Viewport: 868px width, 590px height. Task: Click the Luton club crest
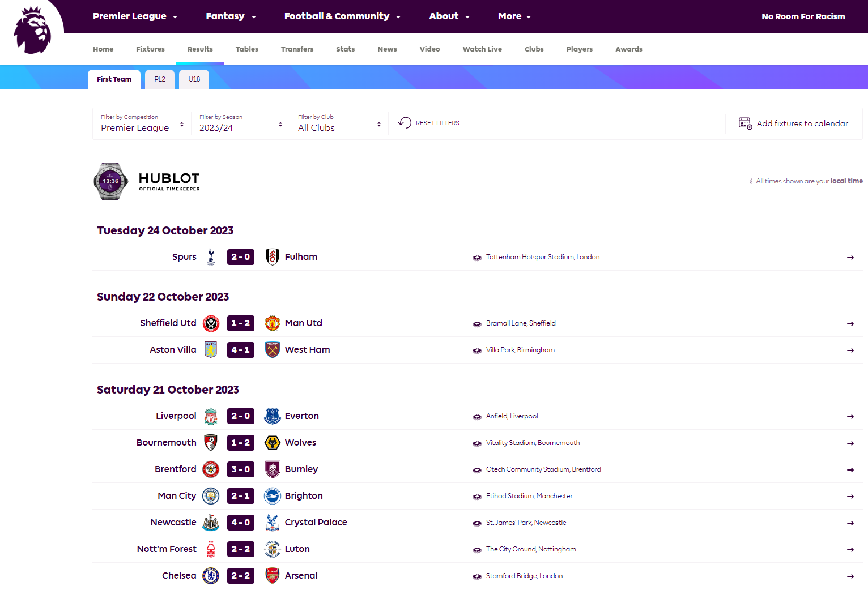pos(273,549)
